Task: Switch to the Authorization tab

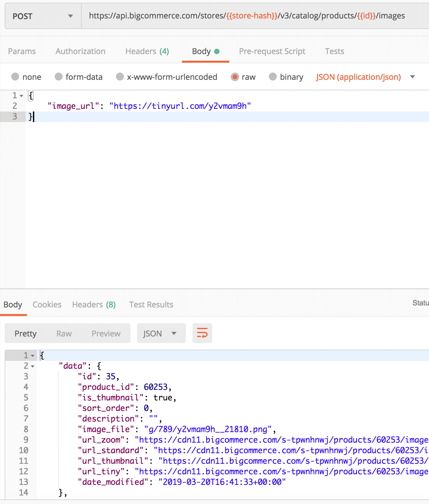Action: [80, 51]
